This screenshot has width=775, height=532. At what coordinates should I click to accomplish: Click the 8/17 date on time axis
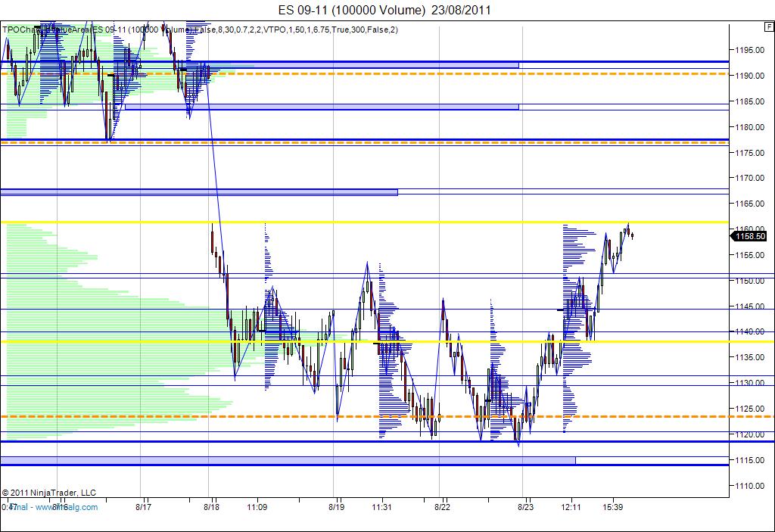click(143, 507)
